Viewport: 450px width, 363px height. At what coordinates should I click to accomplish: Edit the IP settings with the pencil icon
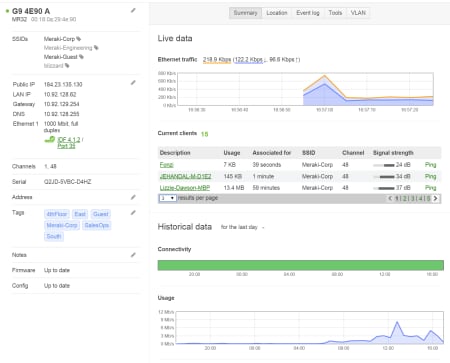click(x=133, y=82)
